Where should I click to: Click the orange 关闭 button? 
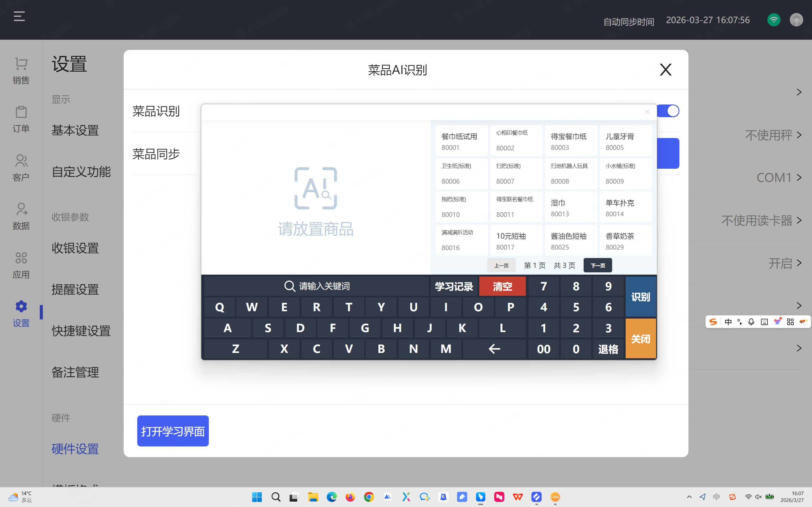tap(640, 339)
